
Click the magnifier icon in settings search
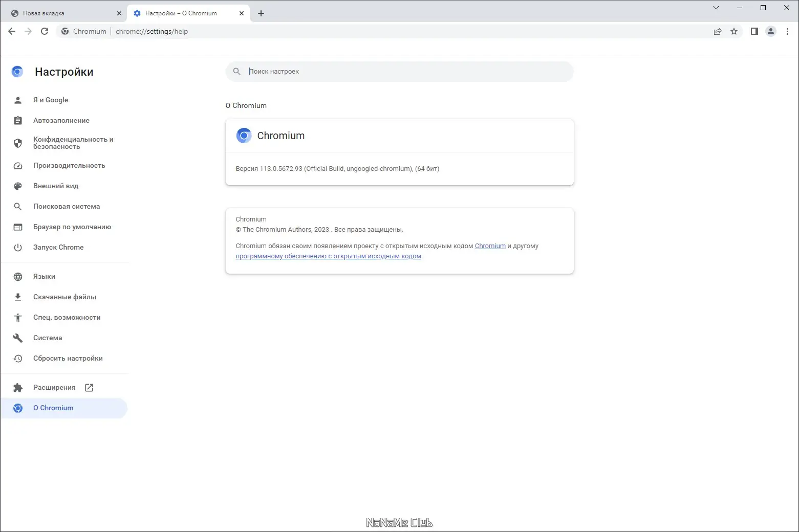pyautogui.click(x=236, y=72)
